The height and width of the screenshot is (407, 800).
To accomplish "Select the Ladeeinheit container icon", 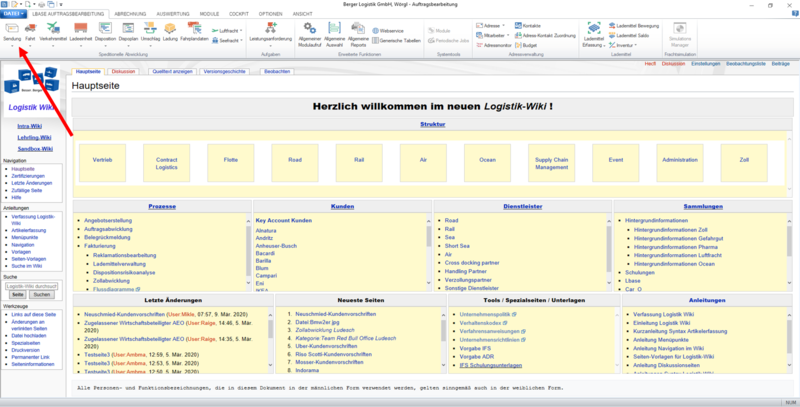I will click(x=80, y=29).
